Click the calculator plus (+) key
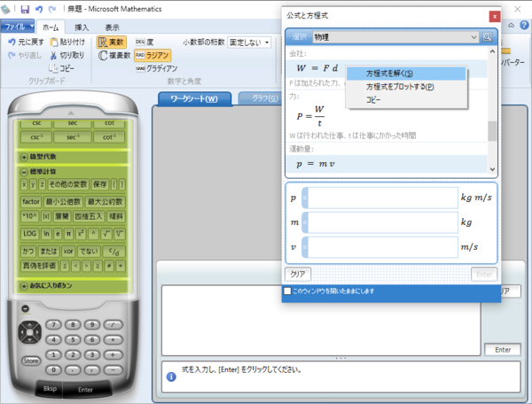 (113, 355)
